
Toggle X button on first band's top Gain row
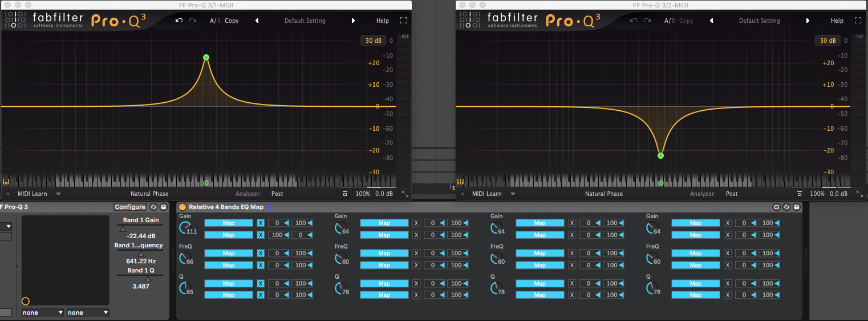(261, 223)
